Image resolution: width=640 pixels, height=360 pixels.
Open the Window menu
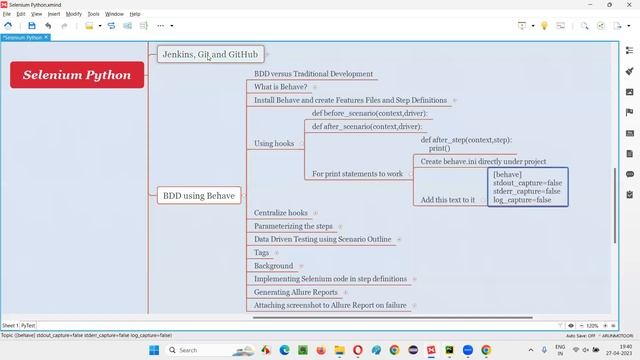tap(114, 14)
